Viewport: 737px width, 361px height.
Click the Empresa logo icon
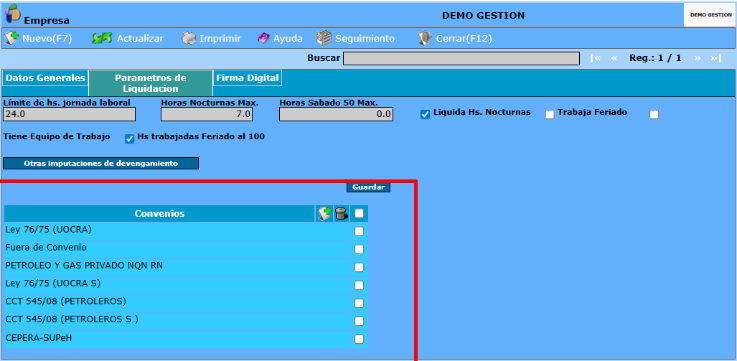(x=13, y=13)
